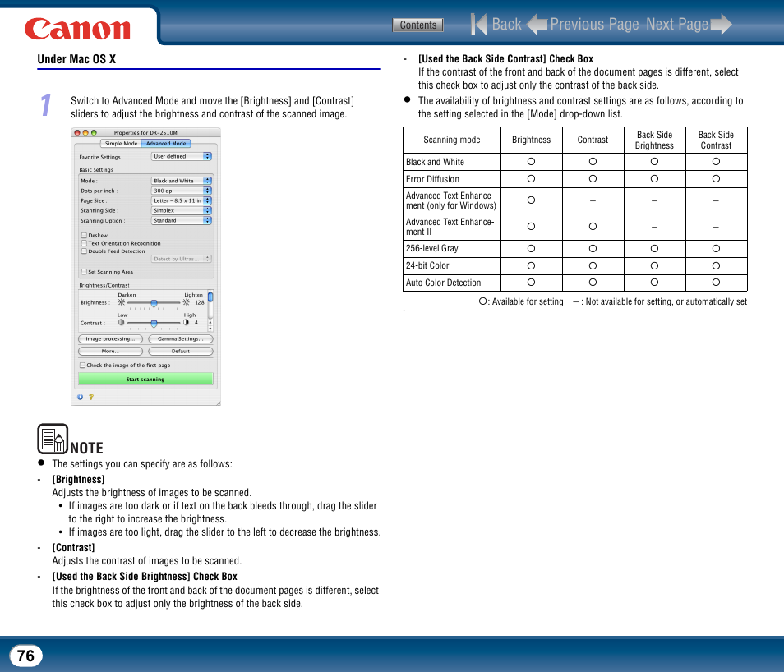Open the disabled Detect by Ultrasonic dropdown

(x=182, y=259)
